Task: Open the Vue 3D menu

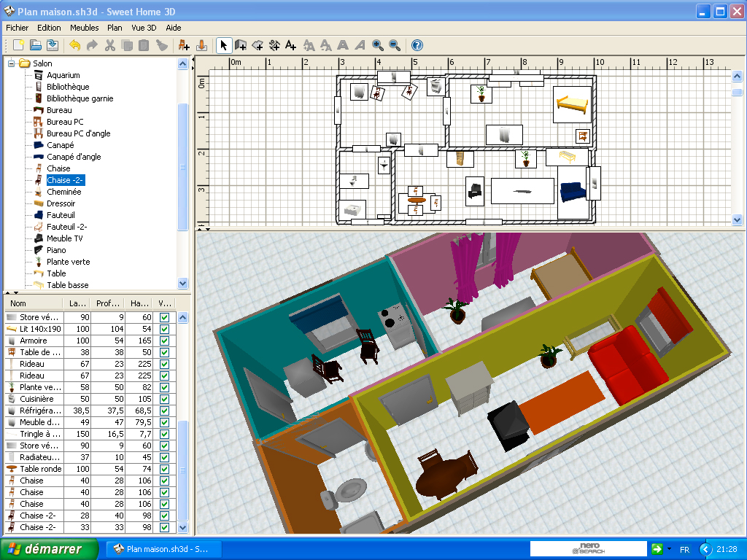Action: (144, 28)
